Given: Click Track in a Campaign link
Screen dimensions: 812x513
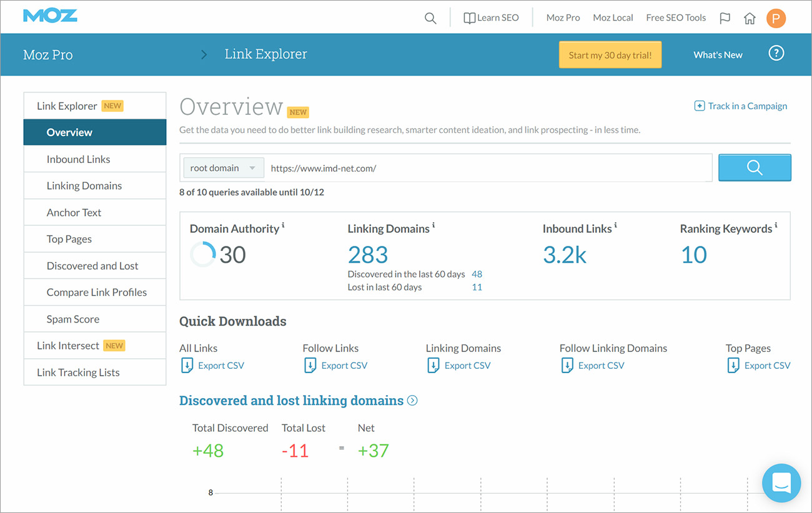Looking at the screenshot, I should point(748,106).
